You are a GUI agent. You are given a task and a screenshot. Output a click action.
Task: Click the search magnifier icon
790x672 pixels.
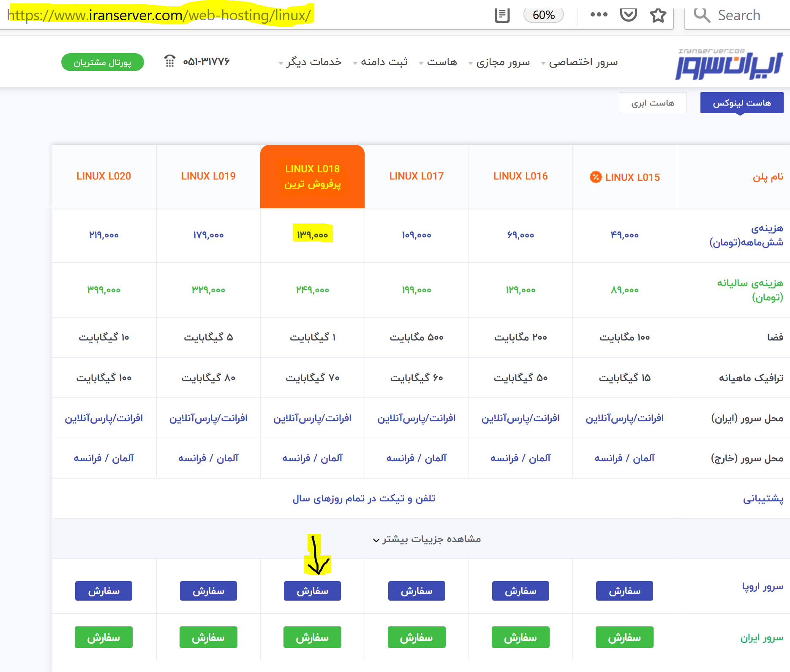pos(702,15)
